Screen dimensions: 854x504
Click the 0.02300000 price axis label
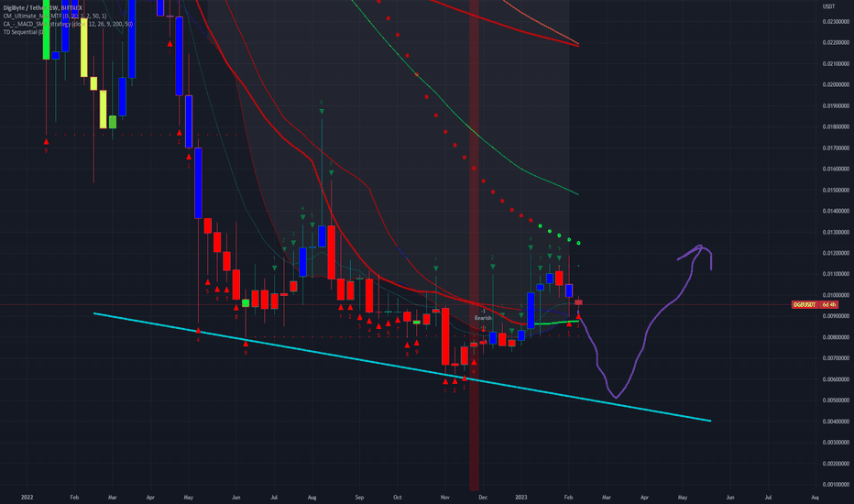click(836, 22)
